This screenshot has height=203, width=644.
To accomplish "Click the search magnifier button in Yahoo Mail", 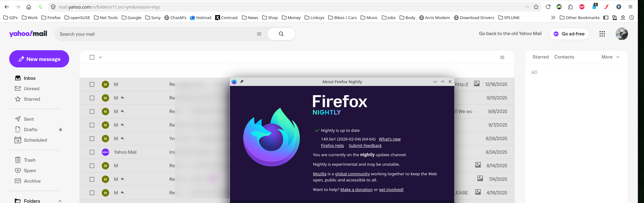I will tap(281, 34).
